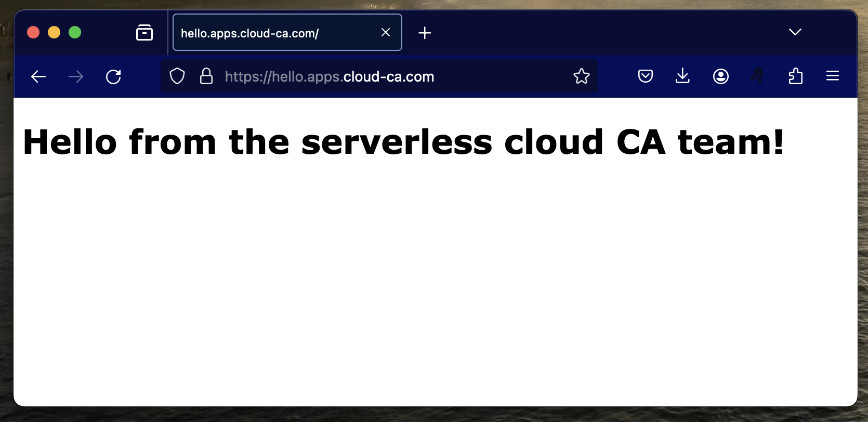This screenshot has width=868, height=422.
Task: Select the hello.apps.cloud-ca.com/ tab
Action: click(x=287, y=32)
